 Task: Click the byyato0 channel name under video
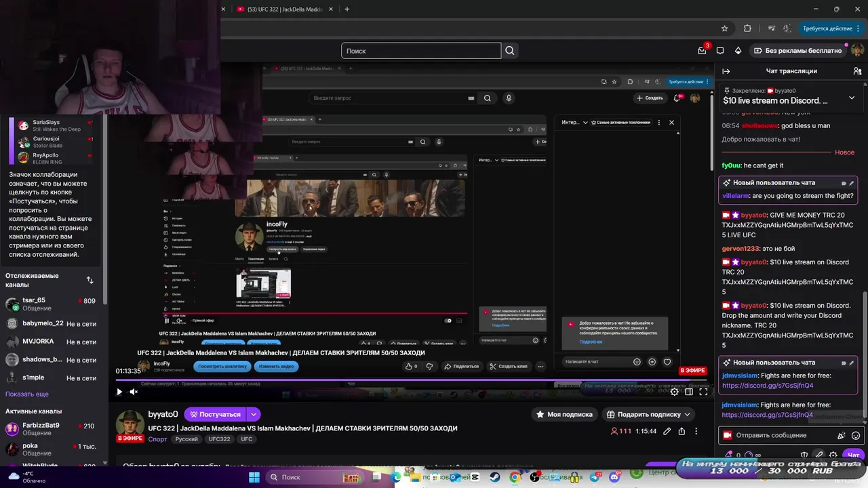coord(163,414)
